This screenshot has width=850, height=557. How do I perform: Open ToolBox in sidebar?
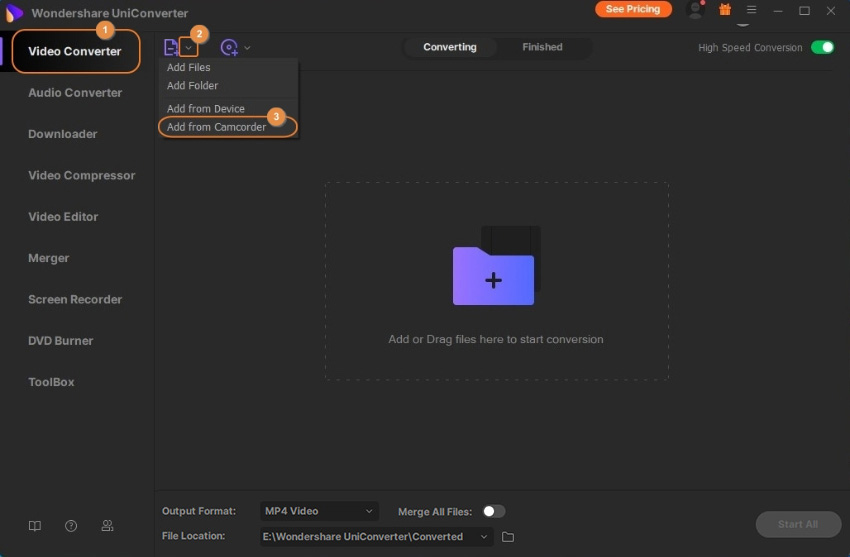click(51, 382)
